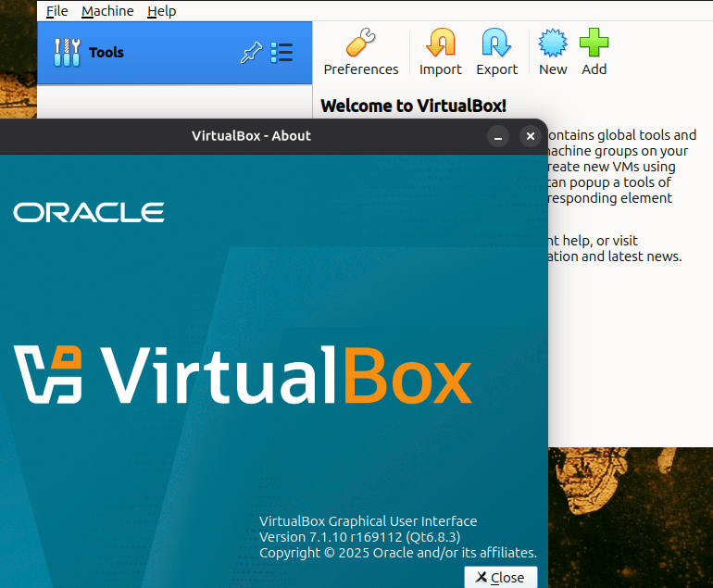The image size is (713, 588).
Task: Click the ORACLE logo in About dialog
Action: tap(89, 212)
